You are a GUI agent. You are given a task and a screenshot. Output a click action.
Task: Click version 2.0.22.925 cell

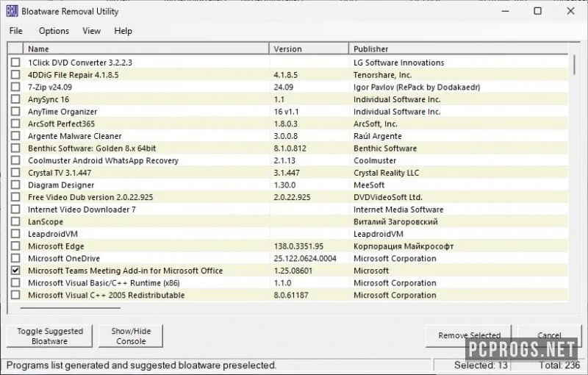pyautogui.click(x=292, y=197)
